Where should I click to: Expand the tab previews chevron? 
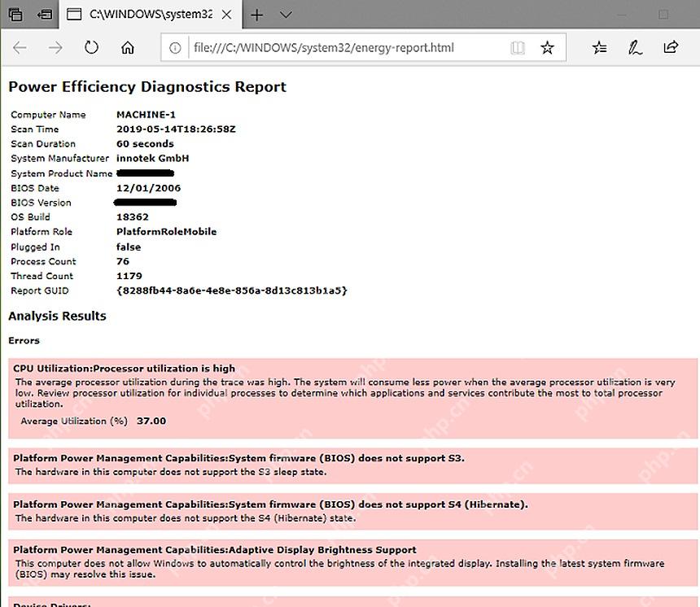286,15
